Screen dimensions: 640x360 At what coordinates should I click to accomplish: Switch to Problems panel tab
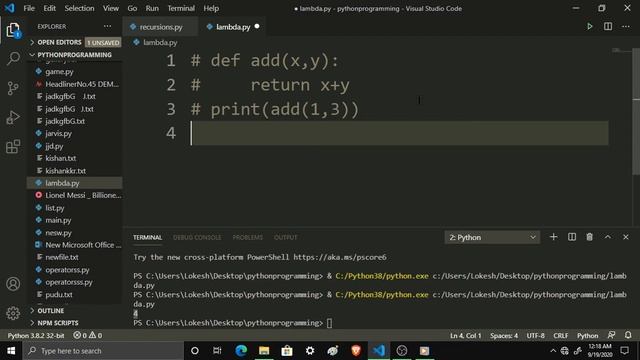coord(248,238)
